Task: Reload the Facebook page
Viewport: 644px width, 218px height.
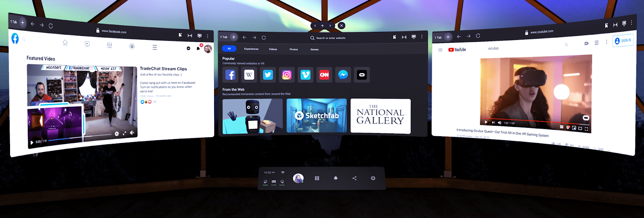Action: click(51, 26)
